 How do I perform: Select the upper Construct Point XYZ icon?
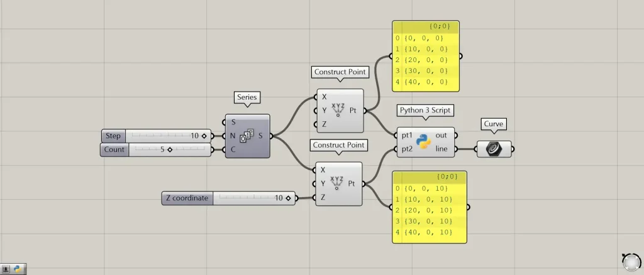(x=339, y=111)
